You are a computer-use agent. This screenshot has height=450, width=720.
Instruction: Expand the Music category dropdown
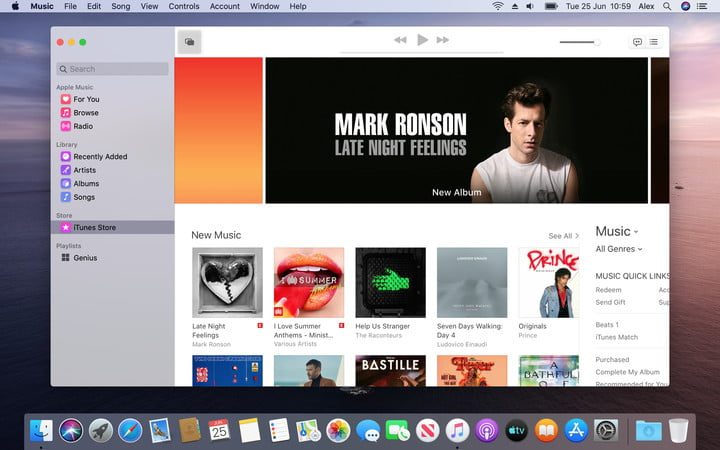pos(617,231)
